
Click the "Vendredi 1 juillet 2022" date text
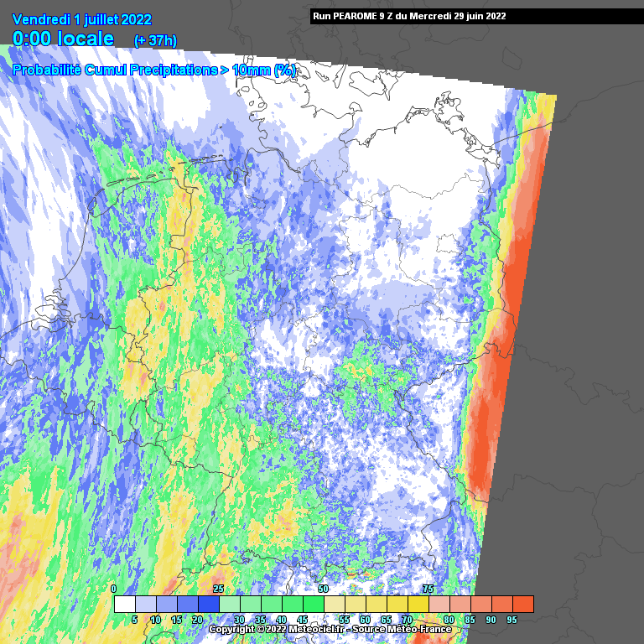(x=82, y=18)
